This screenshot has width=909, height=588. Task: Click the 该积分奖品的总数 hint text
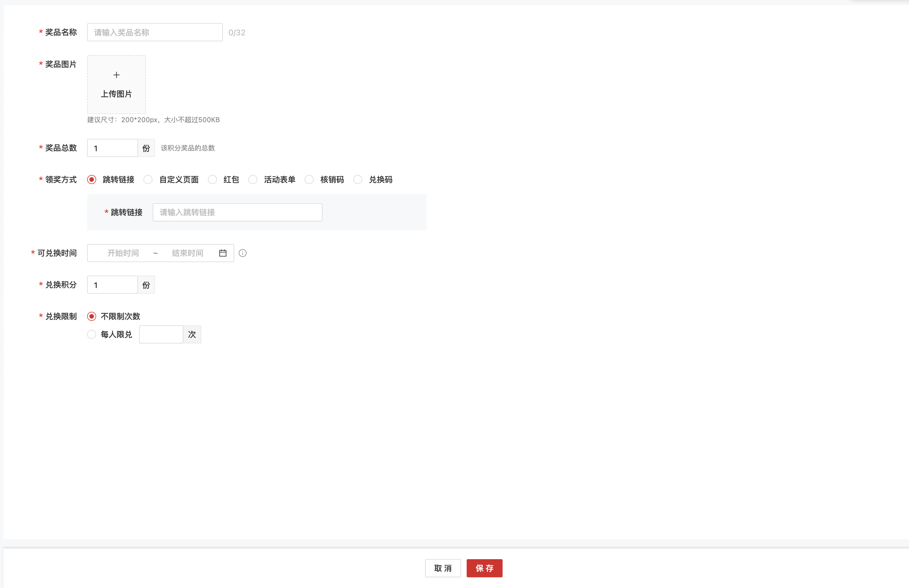tap(188, 148)
